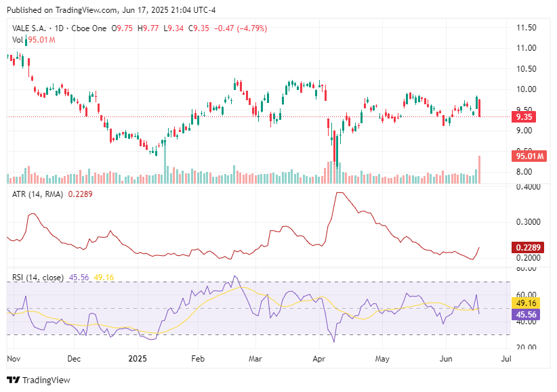Image resolution: width=557 pixels, height=392 pixels.
Task: Click the 9.00 price axis label
Action: pyautogui.click(x=524, y=131)
